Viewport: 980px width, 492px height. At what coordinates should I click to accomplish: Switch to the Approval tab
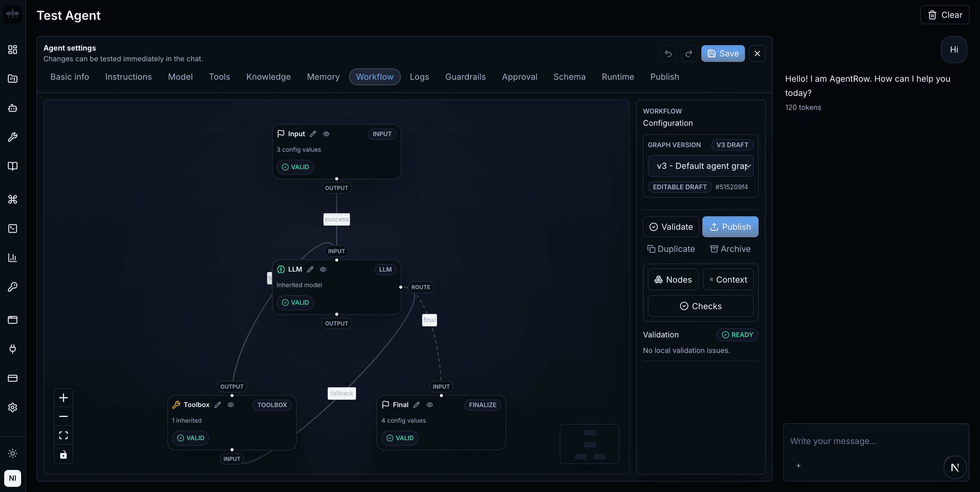(520, 77)
